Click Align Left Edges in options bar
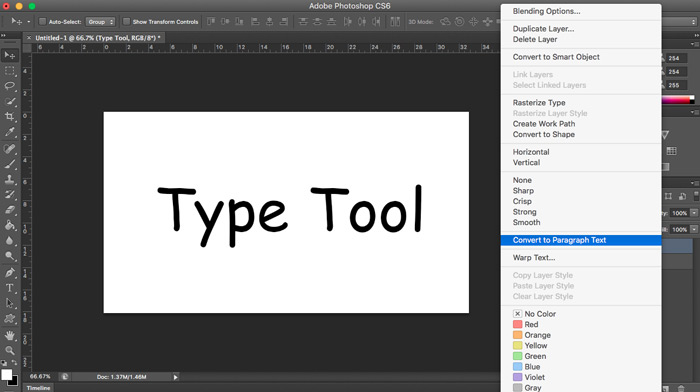 (x=255, y=21)
